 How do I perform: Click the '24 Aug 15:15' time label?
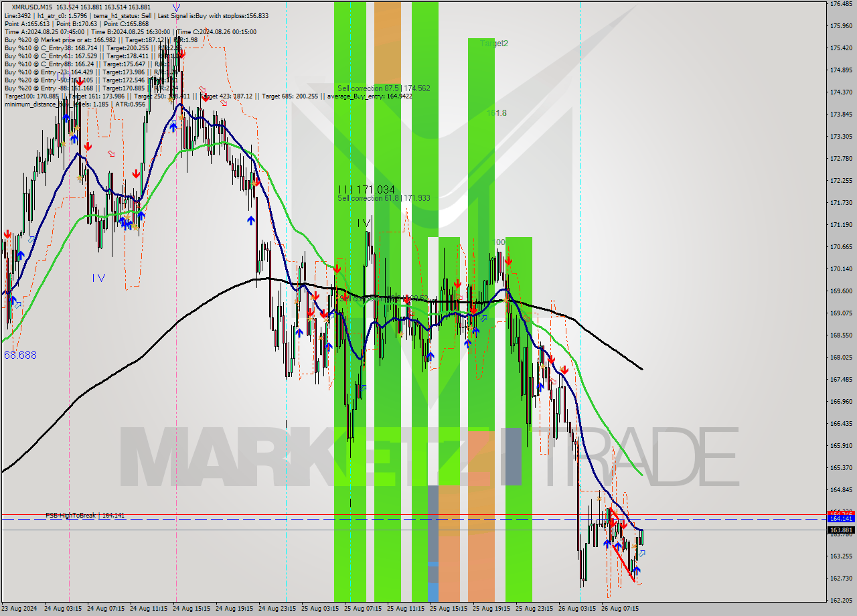tap(191, 609)
